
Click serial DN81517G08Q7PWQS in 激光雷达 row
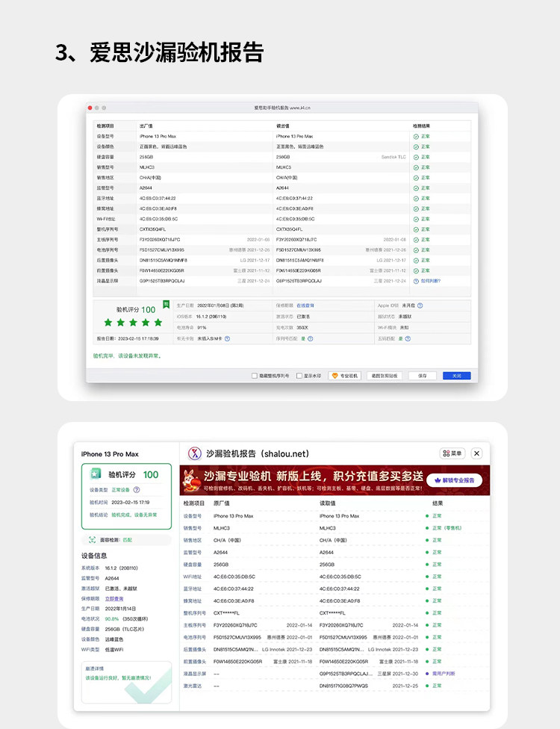[x=343, y=686]
